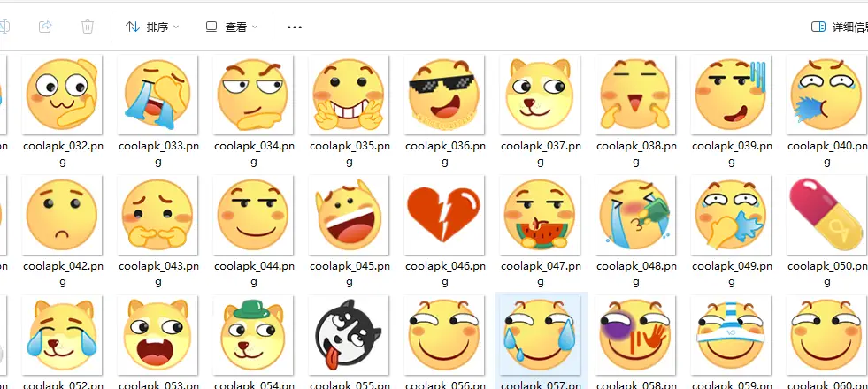Open the 排序 sort dropdown
Viewport: 868px width, 389px height.
[x=152, y=27]
